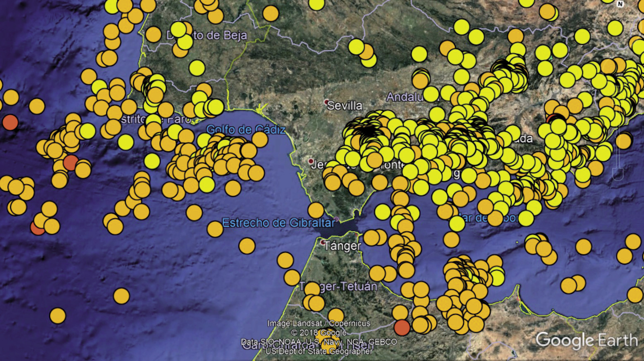Click the Estrecho de Gibraltar label
The height and width of the screenshot is (361, 644).
coord(278,223)
